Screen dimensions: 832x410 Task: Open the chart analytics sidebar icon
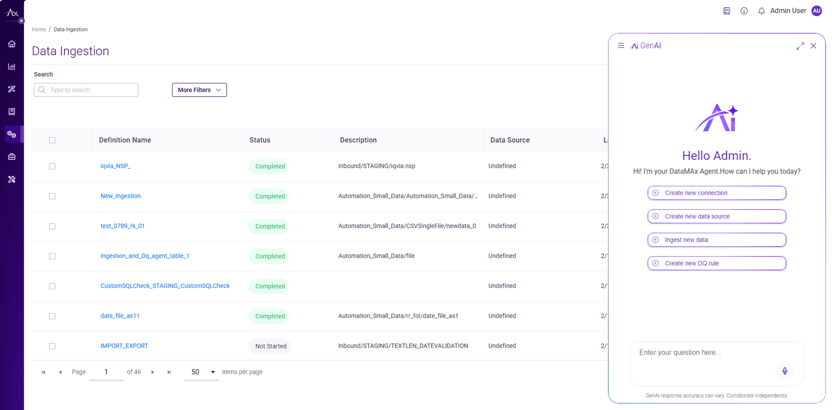click(12, 67)
